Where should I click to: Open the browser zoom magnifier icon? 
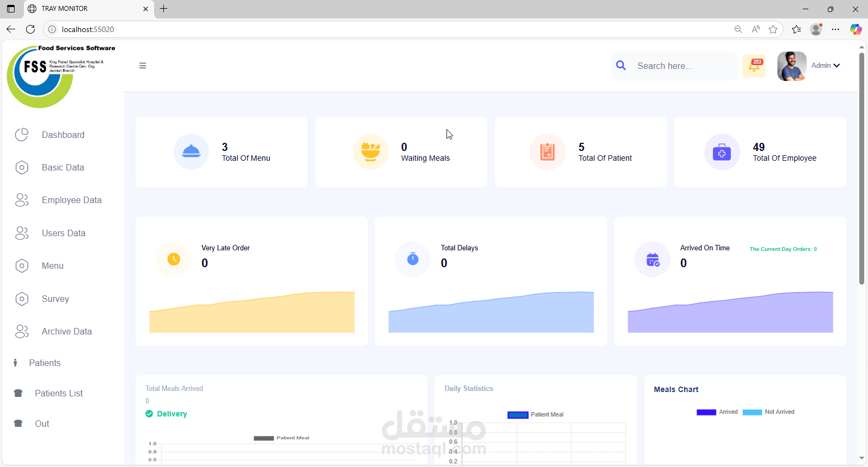pyautogui.click(x=738, y=29)
